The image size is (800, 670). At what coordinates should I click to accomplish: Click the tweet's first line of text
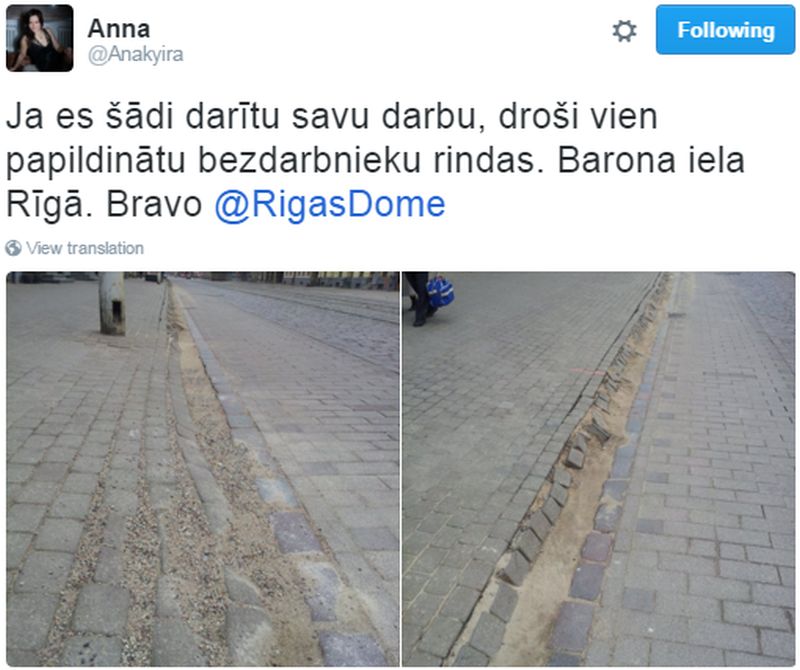tap(332, 117)
